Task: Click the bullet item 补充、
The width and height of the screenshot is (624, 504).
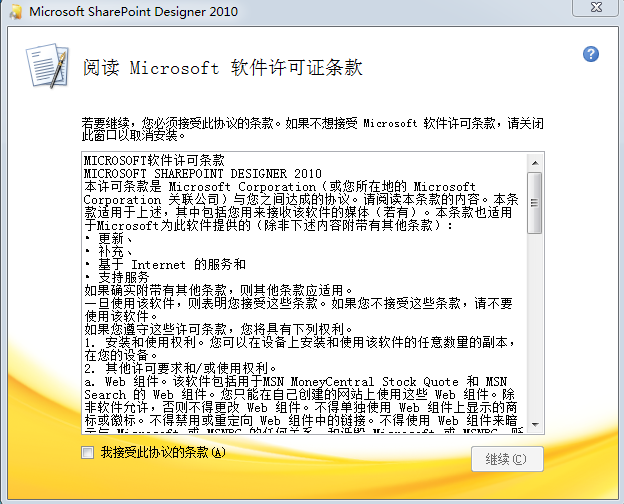Action: point(109,252)
